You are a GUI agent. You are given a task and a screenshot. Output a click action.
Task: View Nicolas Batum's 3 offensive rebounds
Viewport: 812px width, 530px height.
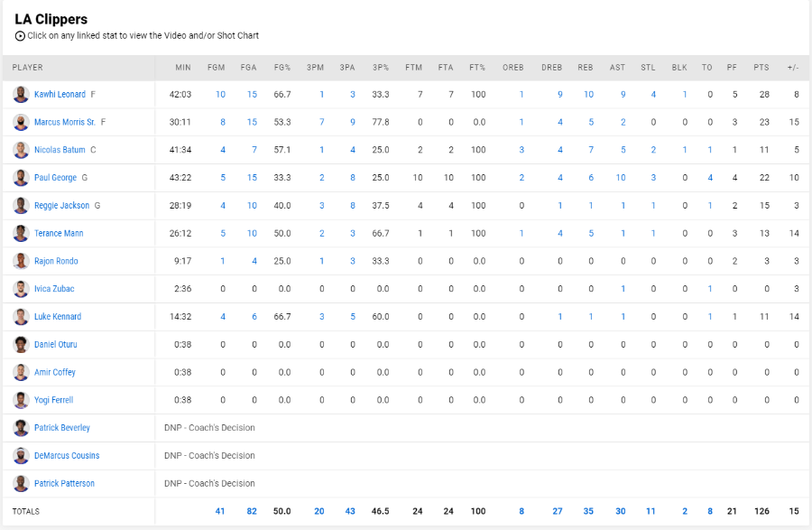pyautogui.click(x=521, y=150)
